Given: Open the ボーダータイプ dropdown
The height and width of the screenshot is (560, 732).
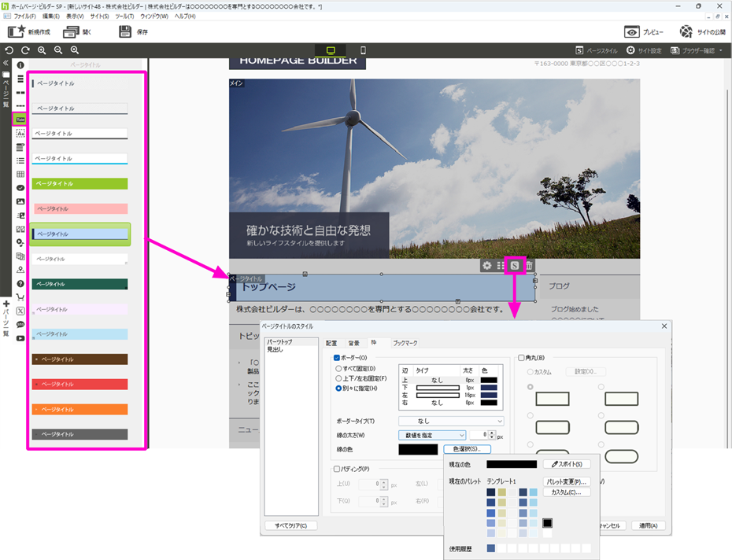Looking at the screenshot, I should (451, 421).
